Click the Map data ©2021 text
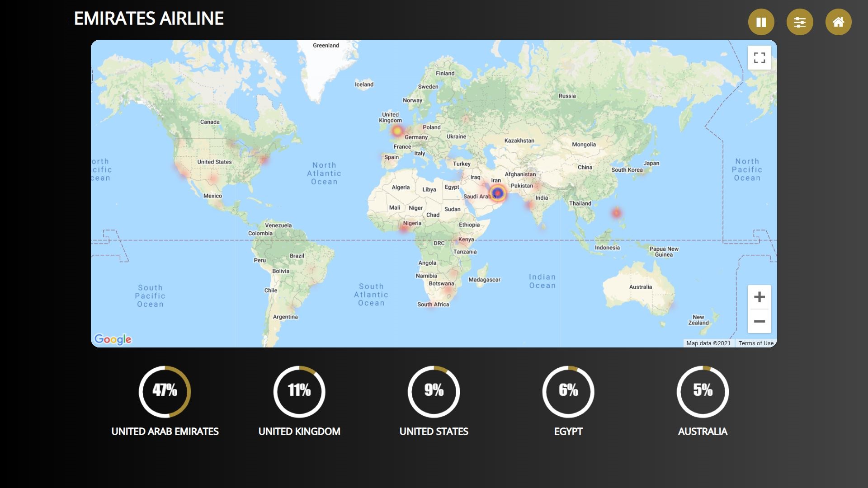868x488 pixels. pos(708,343)
